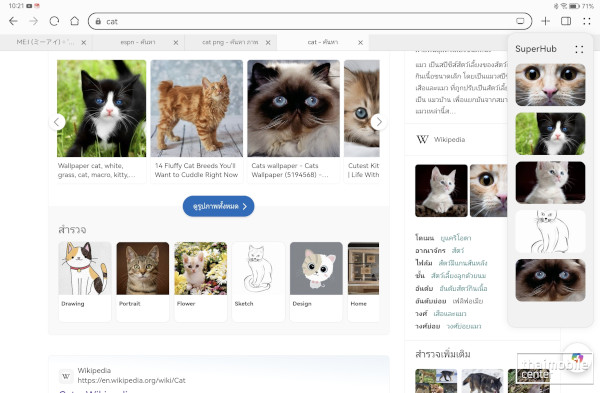Close the espn search tab
This screenshot has height=393, width=600.
point(176,42)
